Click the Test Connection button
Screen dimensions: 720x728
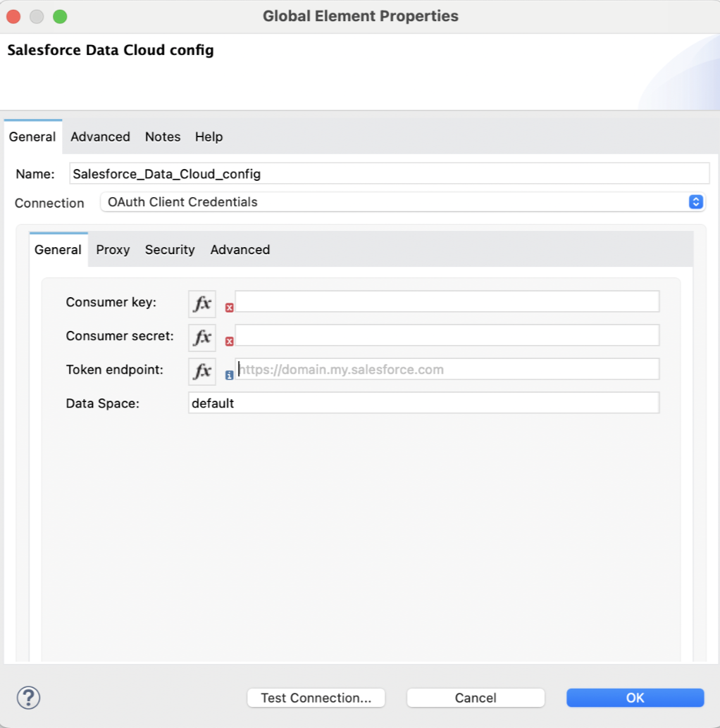pyautogui.click(x=316, y=698)
